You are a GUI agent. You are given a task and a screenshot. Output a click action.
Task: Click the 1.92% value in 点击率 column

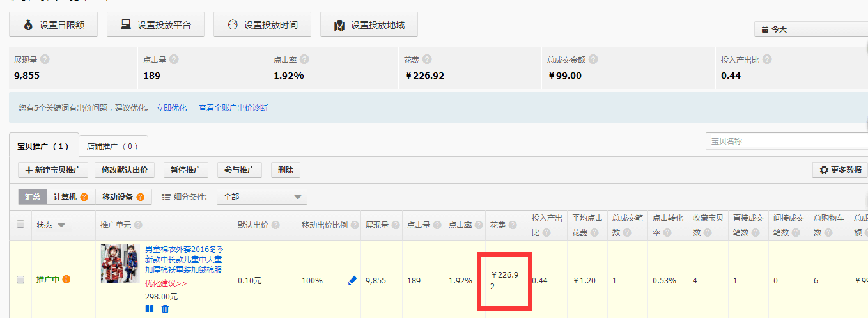460,280
